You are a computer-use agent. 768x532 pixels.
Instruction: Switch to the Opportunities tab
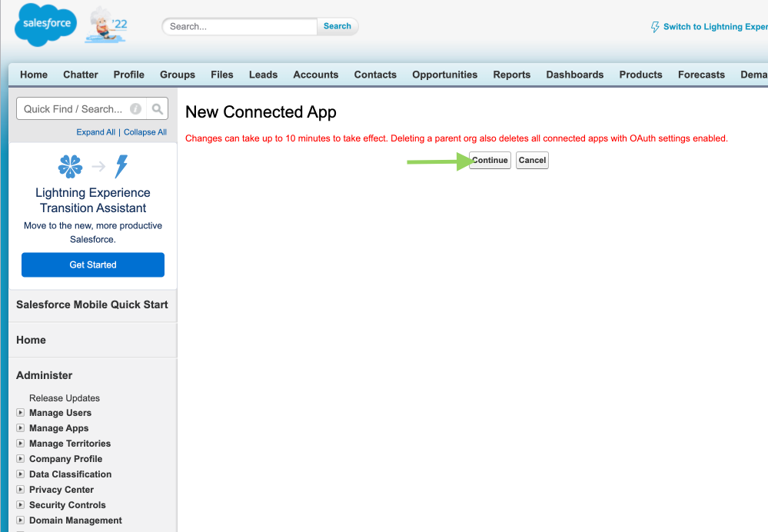click(x=444, y=75)
